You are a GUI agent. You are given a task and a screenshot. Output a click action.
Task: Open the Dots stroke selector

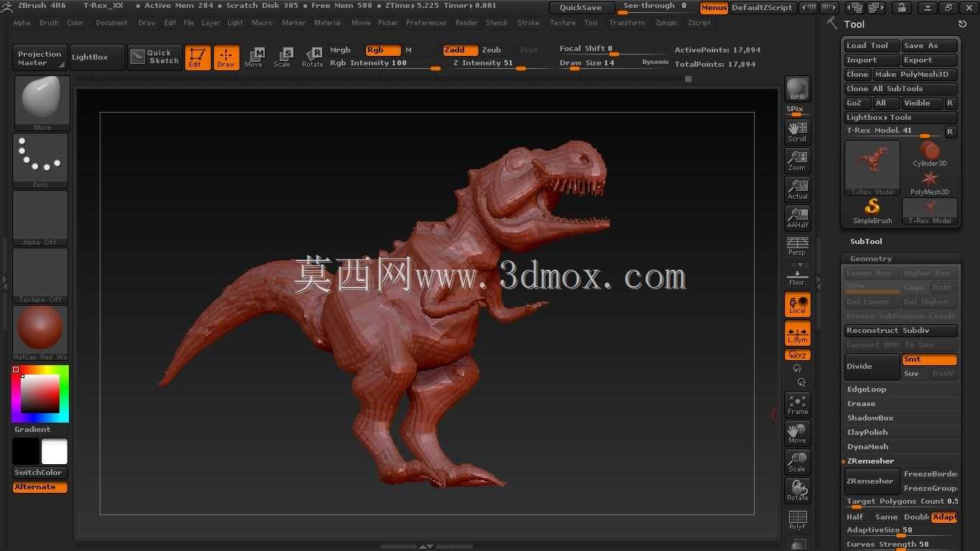click(41, 160)
